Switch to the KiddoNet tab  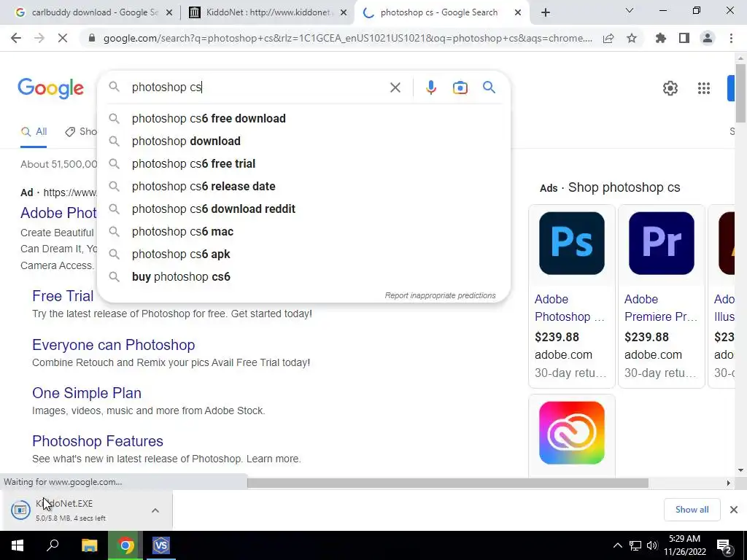coord(268,12)
